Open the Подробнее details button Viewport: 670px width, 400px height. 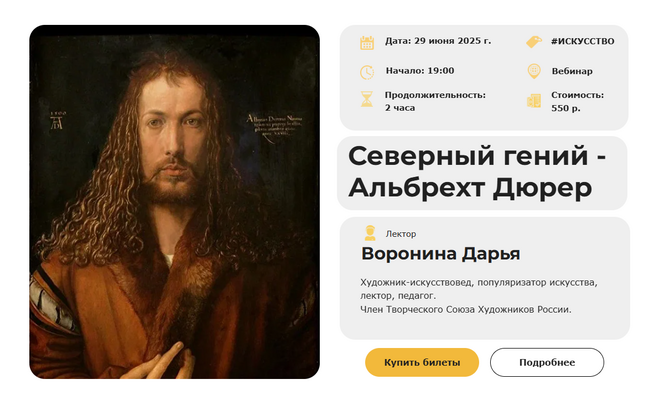point(546,362)
